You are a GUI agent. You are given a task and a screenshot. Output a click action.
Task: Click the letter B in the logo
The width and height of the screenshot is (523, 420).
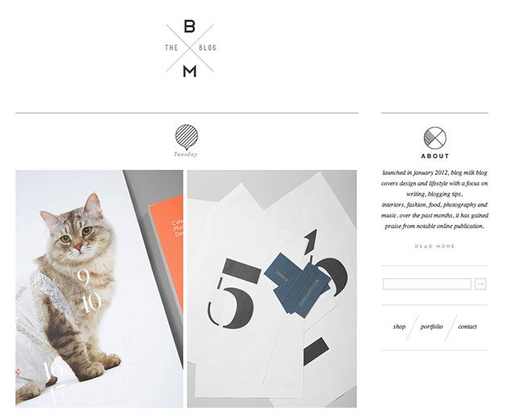pyautogui.click(x=189, y=26)
